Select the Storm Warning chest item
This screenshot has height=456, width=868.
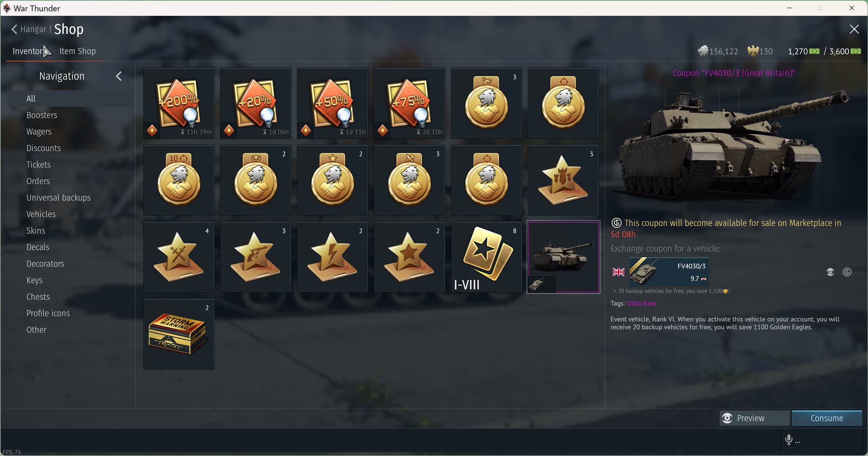click(179, 334)
